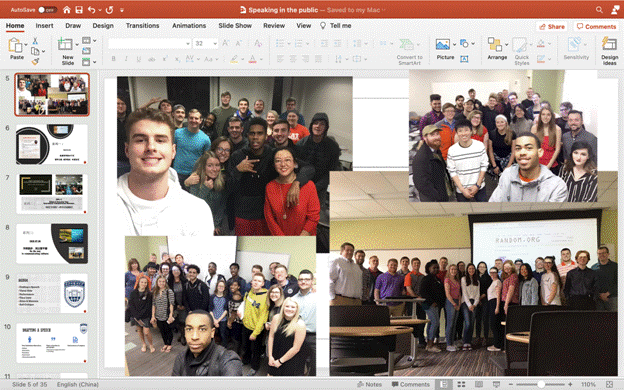Select slide 10 thumbnail
Image resolution: width=624 pixels, height=390 pixels.
pyautogui.click(x=52, y=343)
